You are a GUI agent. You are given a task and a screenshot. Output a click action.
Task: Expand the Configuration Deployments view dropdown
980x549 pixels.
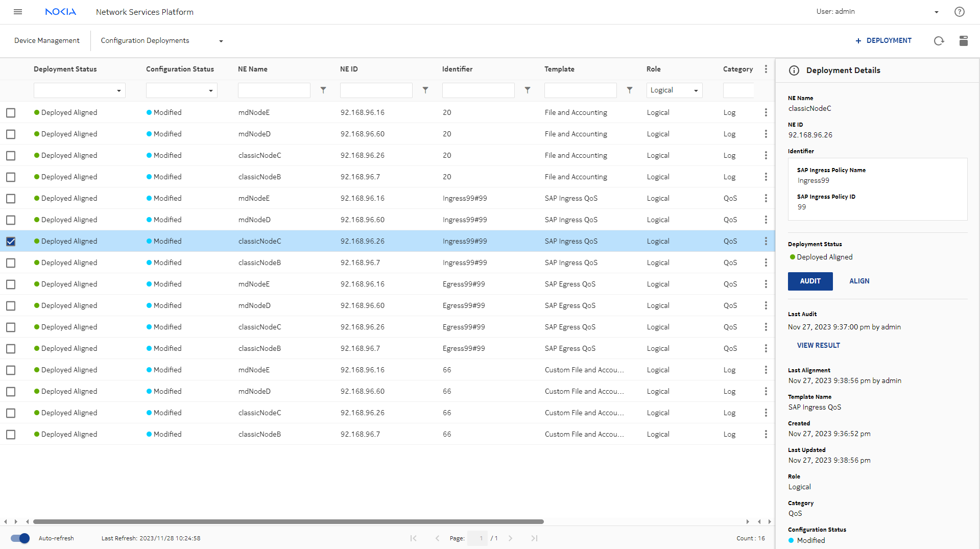(x=221, y=41)
